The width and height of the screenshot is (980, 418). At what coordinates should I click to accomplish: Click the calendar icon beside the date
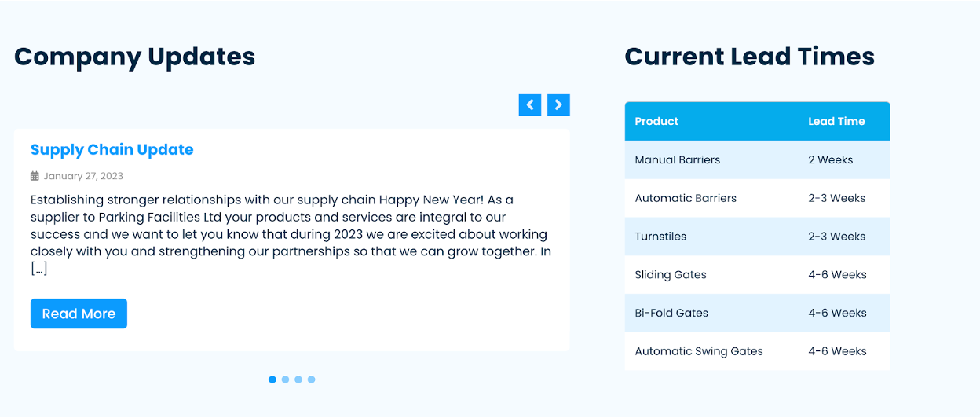(x=35, y=176)
